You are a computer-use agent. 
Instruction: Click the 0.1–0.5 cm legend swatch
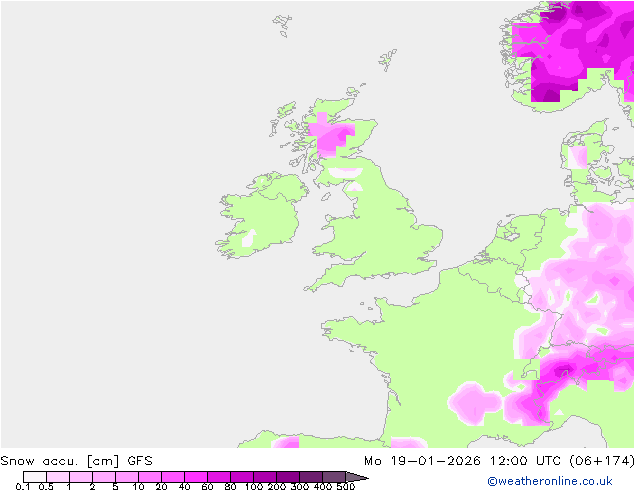coord(35,477)
